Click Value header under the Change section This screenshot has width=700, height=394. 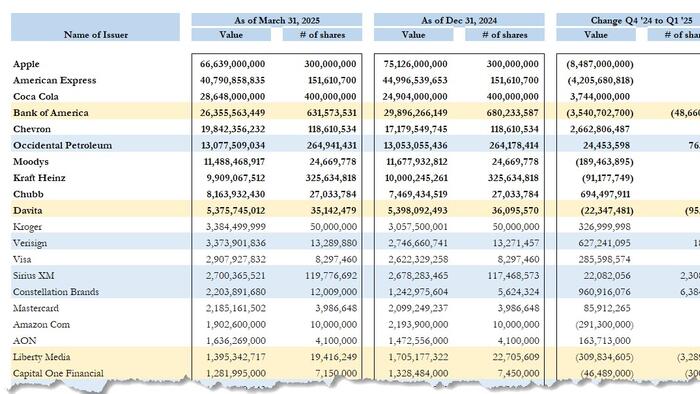pyautogui.click(x=596, y=35)
